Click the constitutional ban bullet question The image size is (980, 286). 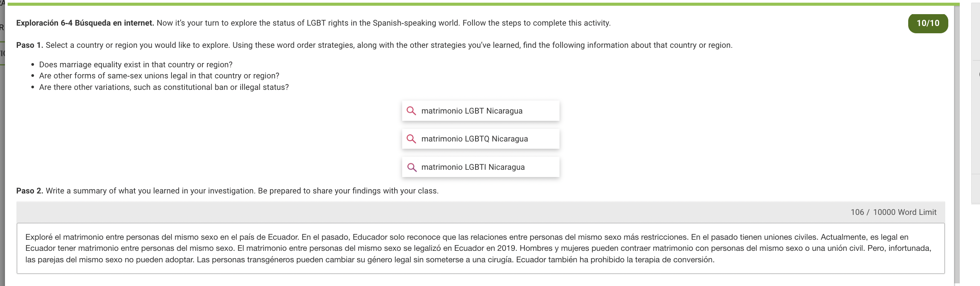164,87
